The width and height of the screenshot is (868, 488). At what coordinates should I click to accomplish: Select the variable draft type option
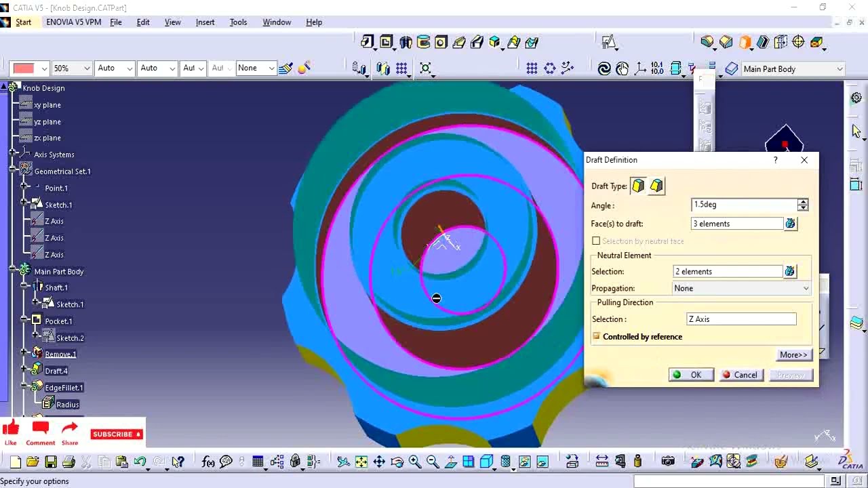pyautogui.click(x=656, y=186)
